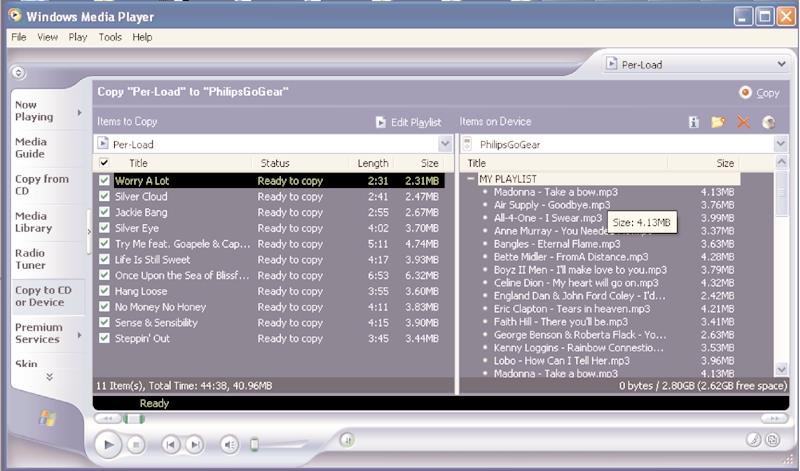
Task: Toggle the select-all checkbox in header
Action: [x=104, y=163]
